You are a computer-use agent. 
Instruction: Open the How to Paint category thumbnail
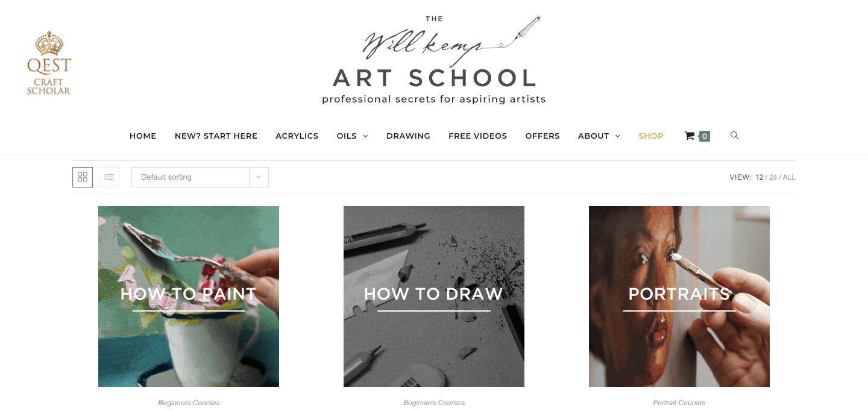pyautogui.click(x=189, y=297)
